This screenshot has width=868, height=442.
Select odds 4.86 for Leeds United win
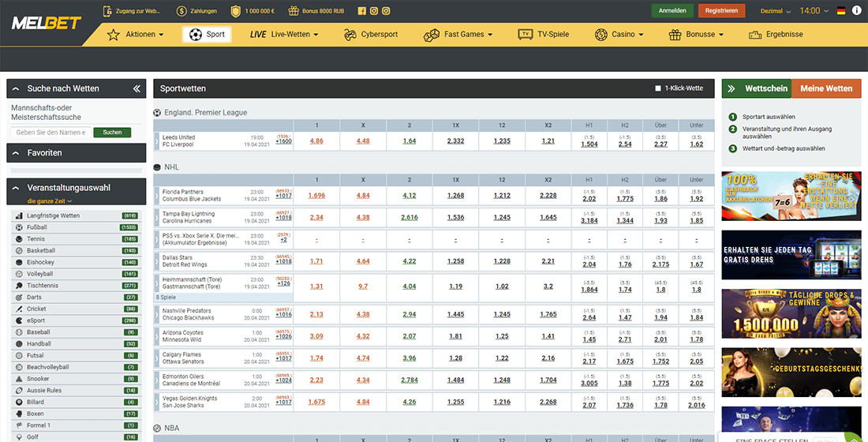coord(316,141)
